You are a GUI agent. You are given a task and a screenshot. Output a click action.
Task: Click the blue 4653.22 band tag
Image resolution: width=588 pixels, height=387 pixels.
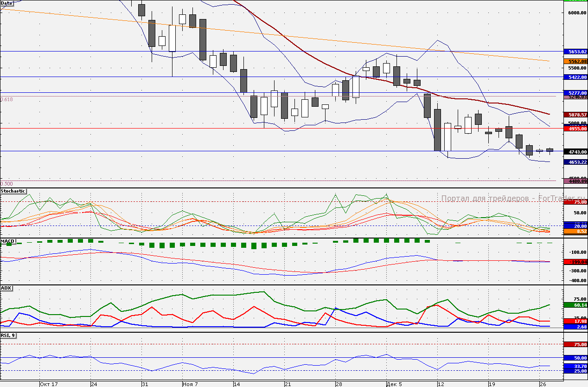point(575,162)
